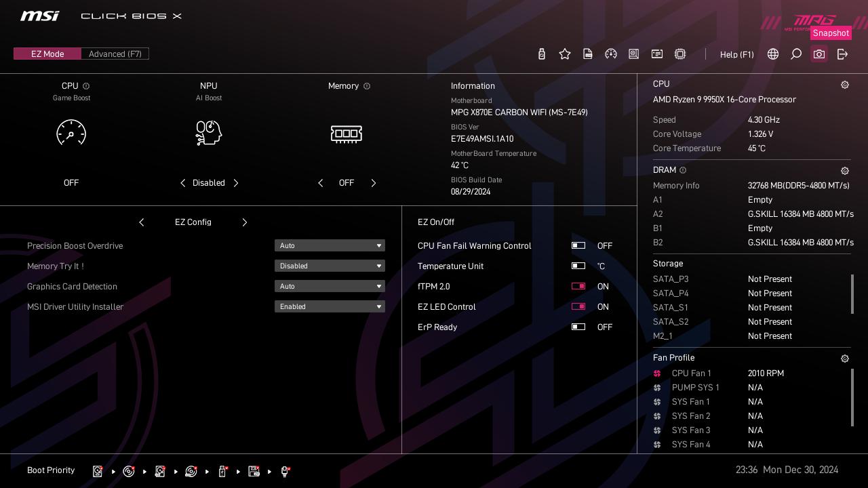Click the SYS Fan 4 label
868x488 pixels.
coord(691,445)
